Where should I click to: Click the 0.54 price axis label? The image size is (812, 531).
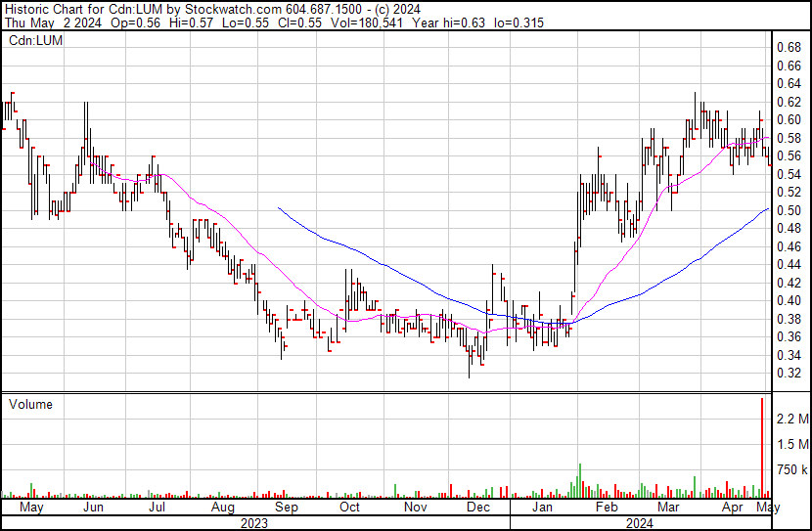click(789, 174)
